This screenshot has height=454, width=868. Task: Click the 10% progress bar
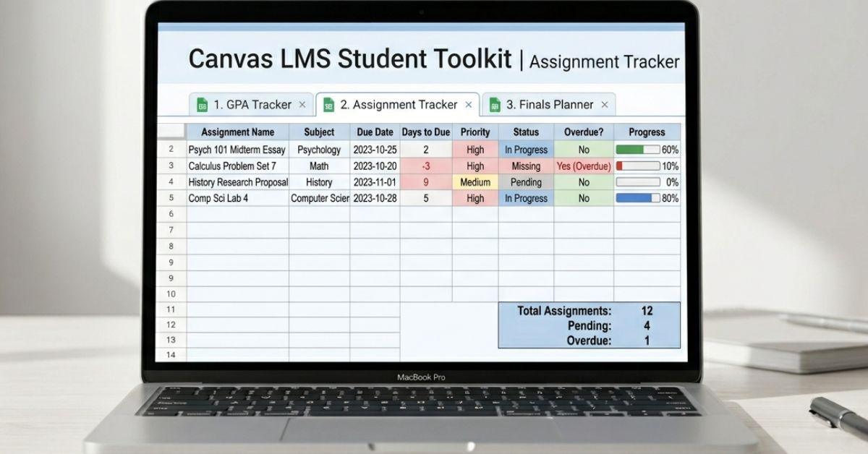pyautogui.click(x=638, y=166)
